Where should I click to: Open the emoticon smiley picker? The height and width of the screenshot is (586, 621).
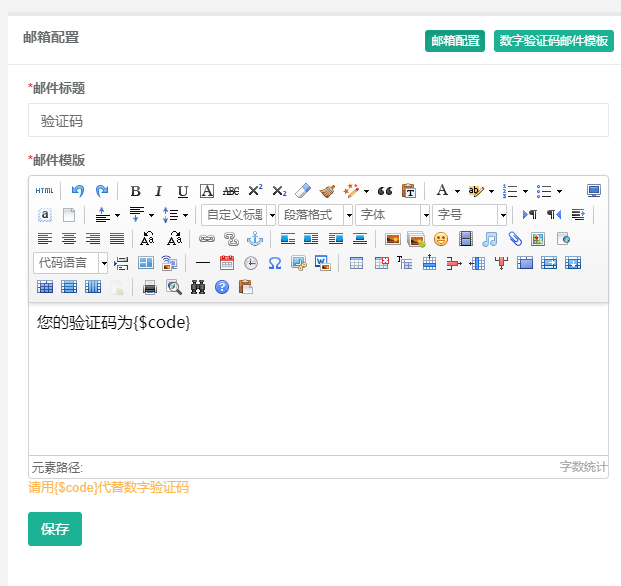[441, 239]
